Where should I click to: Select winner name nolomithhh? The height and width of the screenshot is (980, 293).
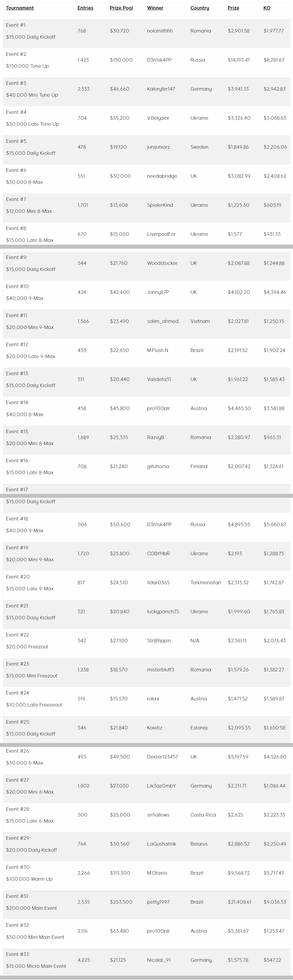[x=160, y=31]
